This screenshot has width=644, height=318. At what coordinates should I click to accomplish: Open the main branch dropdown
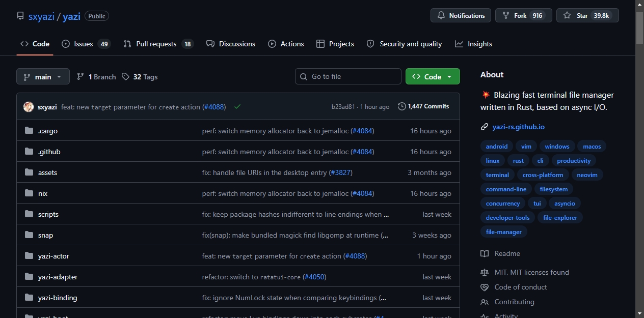click(43, 77)
